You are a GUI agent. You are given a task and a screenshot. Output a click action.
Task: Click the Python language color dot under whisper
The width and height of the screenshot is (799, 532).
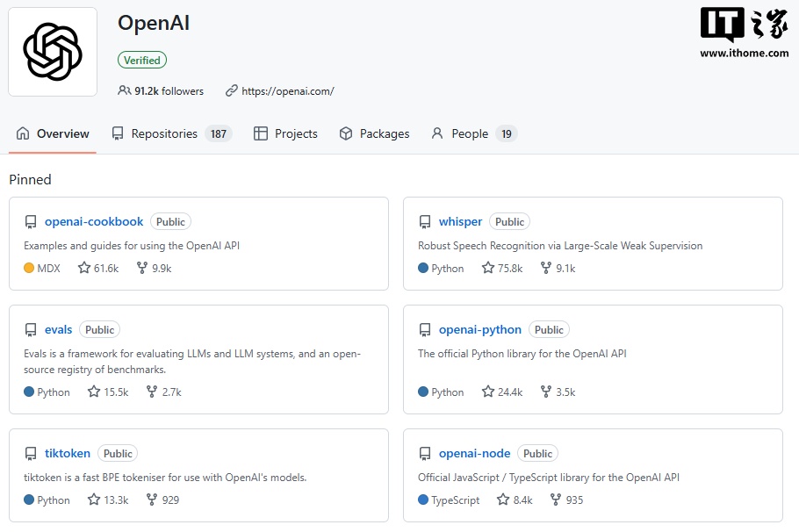424,268
